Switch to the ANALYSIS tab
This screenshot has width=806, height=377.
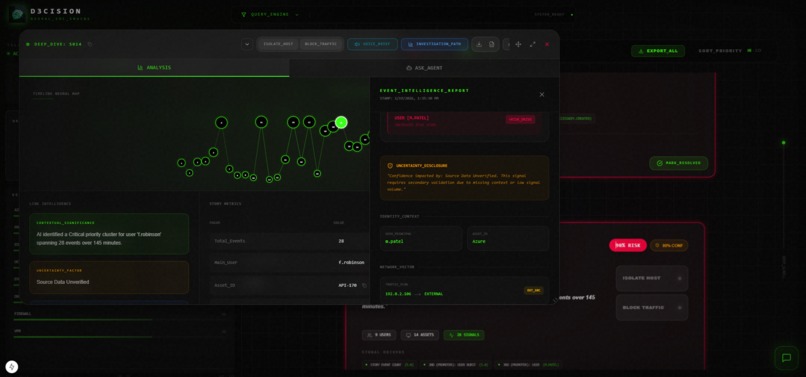[154, 67]
